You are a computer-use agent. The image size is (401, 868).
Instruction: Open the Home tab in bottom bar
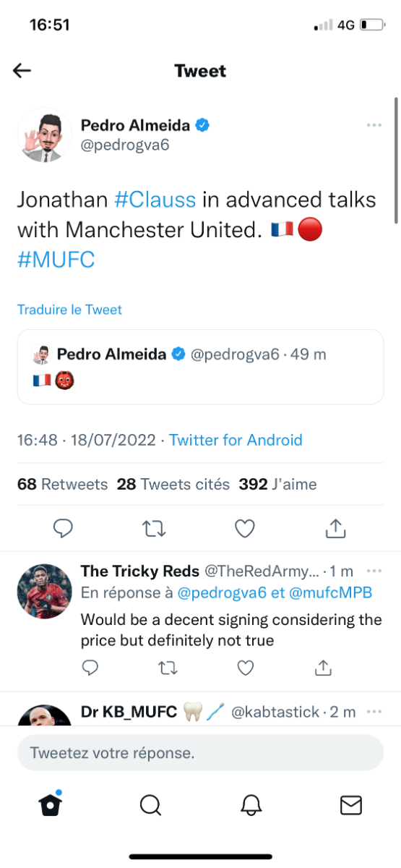click(x=49, y=804)
